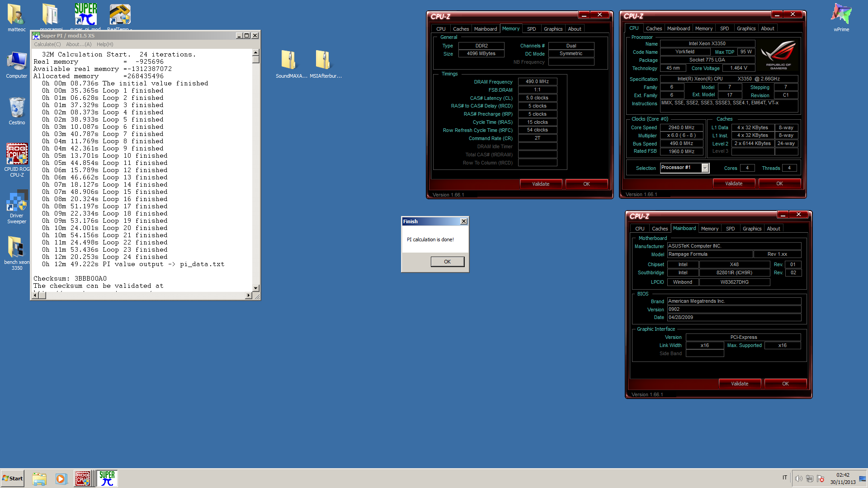The height and width of the screenshot is (488, 868).
Task: Close the Finish dialog with X
Action: click(x=463, y=221)
